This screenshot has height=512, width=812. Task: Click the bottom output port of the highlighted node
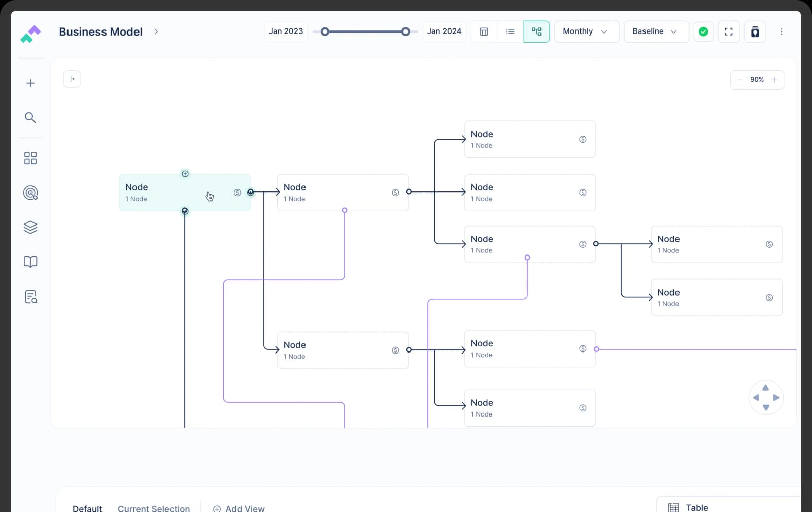pyautogui.click(x=185, y=211)
